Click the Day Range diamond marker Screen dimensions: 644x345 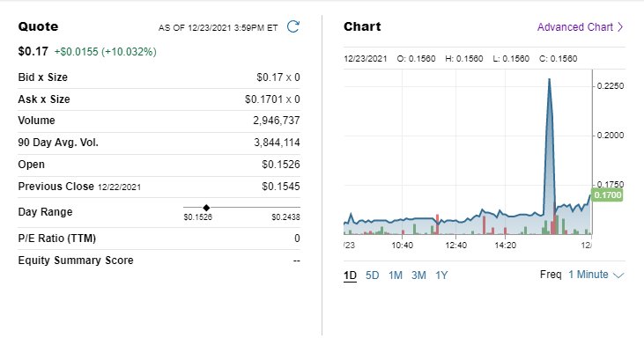coord(206,208)
